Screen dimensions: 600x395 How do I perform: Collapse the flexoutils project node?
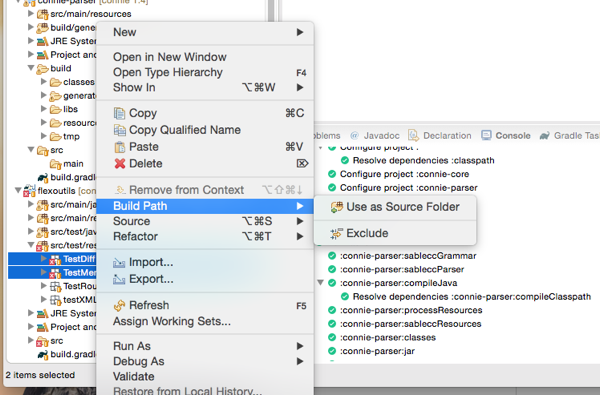(x=18, y=190)
